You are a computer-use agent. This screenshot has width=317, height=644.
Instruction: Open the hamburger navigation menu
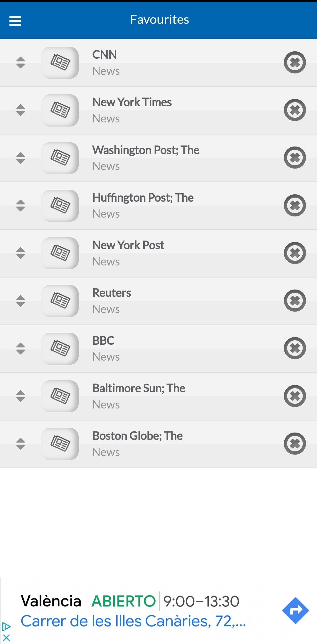[x=15, y=21]
